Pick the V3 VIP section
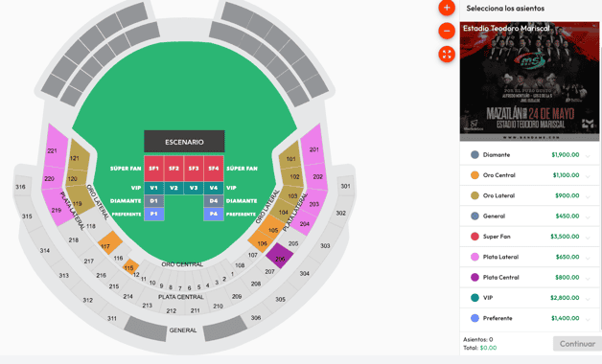Screen dimensions: 602x364 coord(194,188)
